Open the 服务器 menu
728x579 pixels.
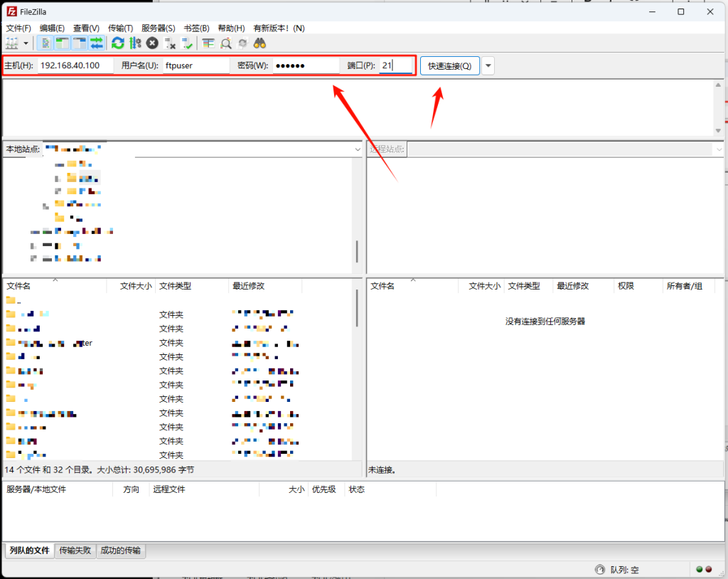pyautogui.click(x=158, y=28)
